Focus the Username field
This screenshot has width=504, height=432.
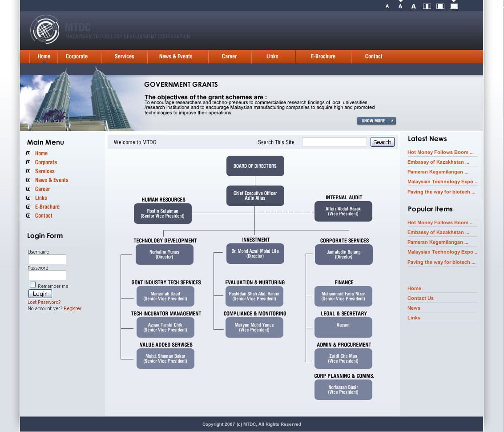click(47, 259)
